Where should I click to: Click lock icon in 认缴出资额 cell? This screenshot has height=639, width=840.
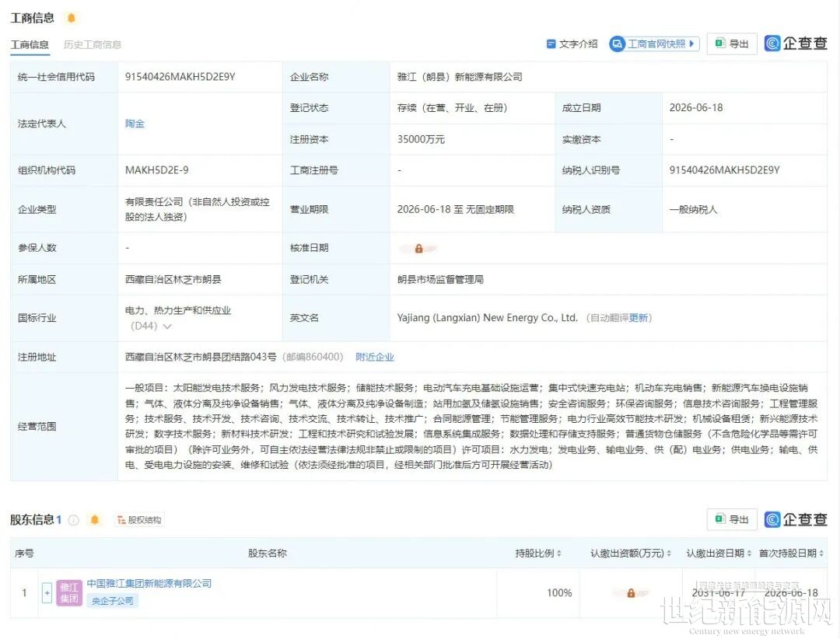631,593
